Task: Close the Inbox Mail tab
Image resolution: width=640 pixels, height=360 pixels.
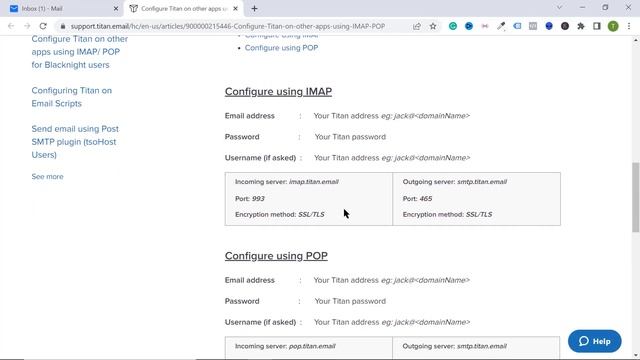Action: [x=116, y=9]
